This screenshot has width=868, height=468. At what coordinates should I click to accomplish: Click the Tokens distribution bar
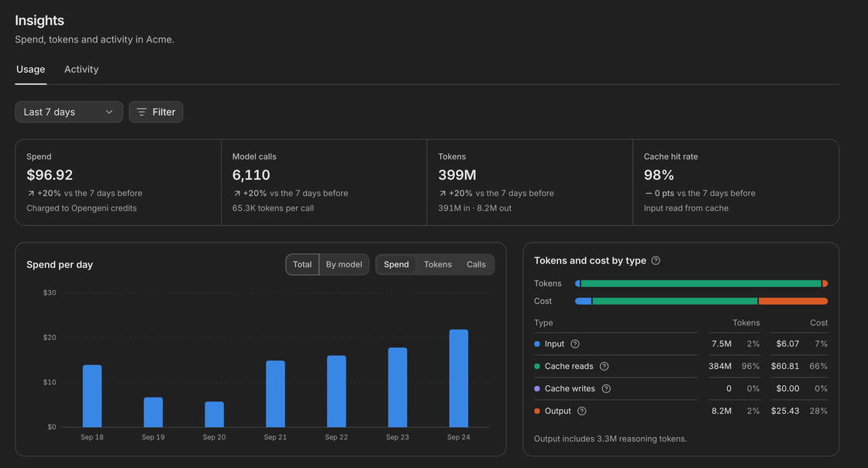click(x=701, y=284)
